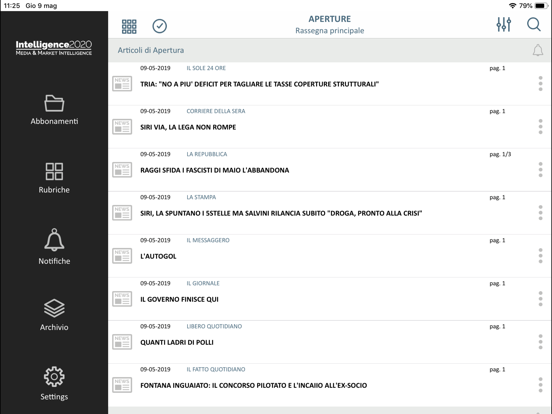This screenshot has width=552, height=414.
Task: Open the filter sliders icon
Action: click(504, 25)
